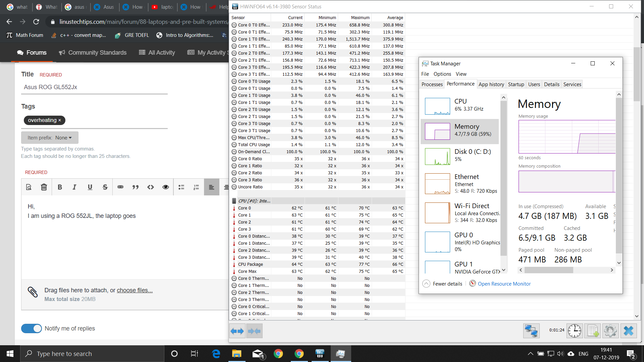
Task: Switch to App history tab
Action: click(x=491, y=84)
